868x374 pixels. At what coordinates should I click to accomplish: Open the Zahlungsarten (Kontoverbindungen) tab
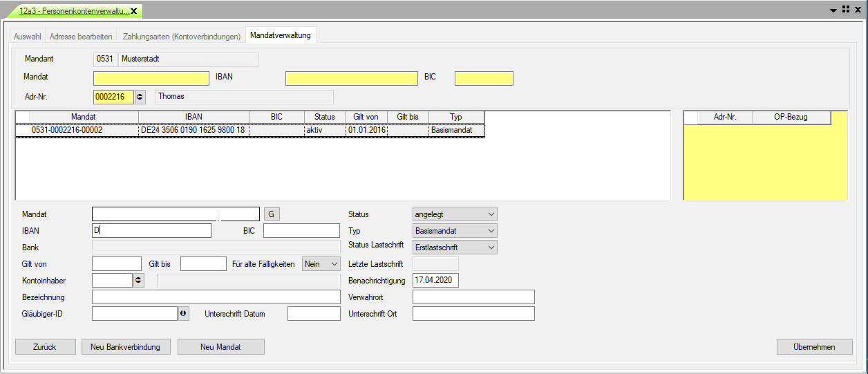(x=181, y=36)
